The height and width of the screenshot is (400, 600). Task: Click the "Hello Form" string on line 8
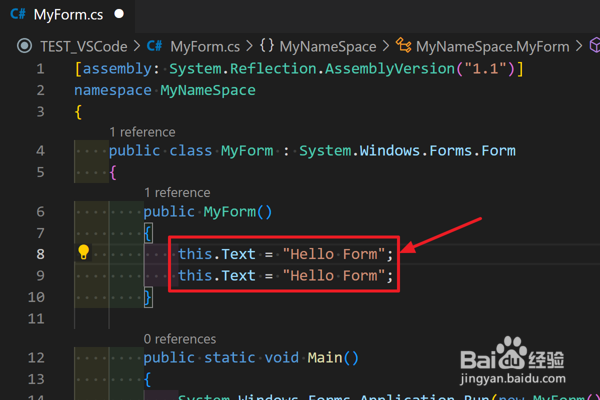pyautogui.click(x=334, y=255)
